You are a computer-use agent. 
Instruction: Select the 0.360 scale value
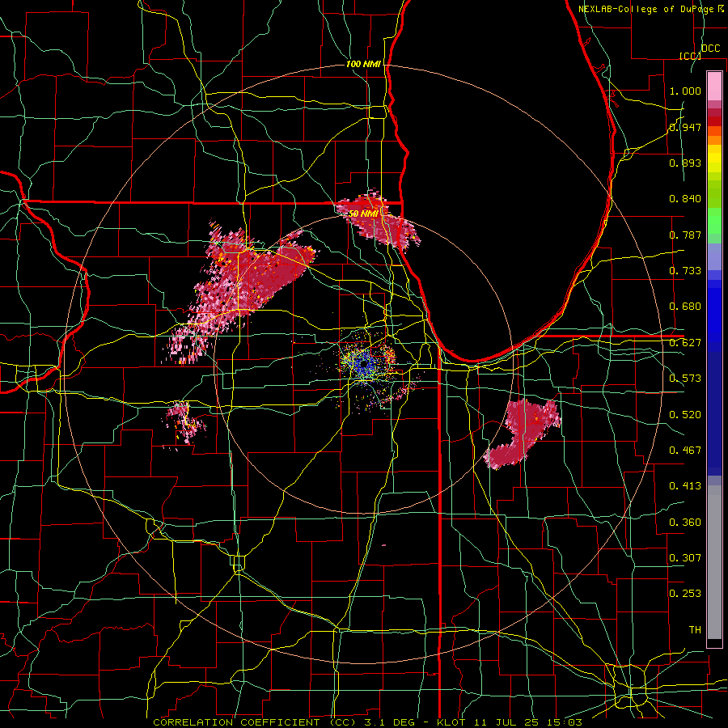pos(685,523)
